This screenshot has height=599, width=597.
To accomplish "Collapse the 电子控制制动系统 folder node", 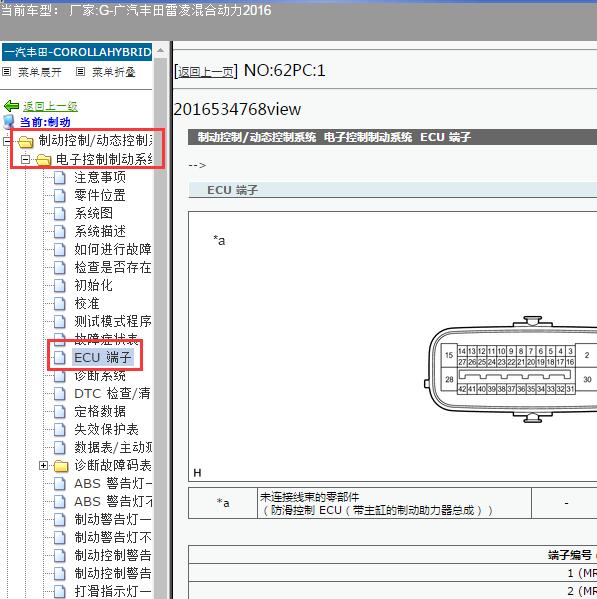I will click(25, 159).
